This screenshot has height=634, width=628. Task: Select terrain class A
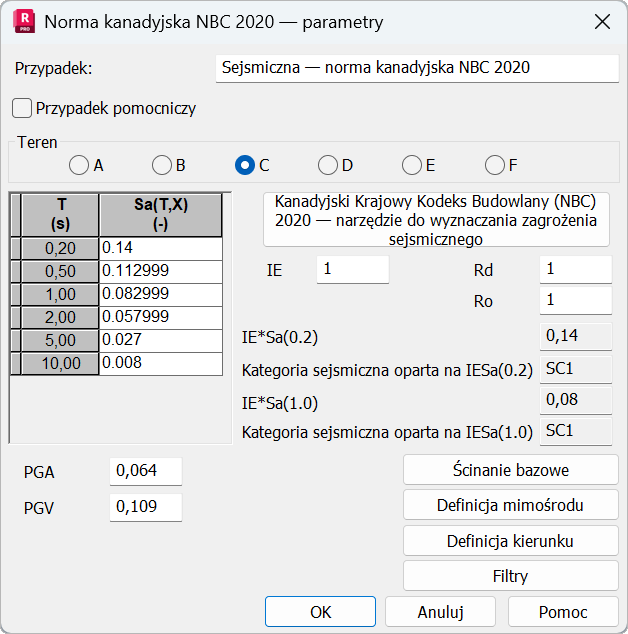pyautogui.click(x=79, y=165)
